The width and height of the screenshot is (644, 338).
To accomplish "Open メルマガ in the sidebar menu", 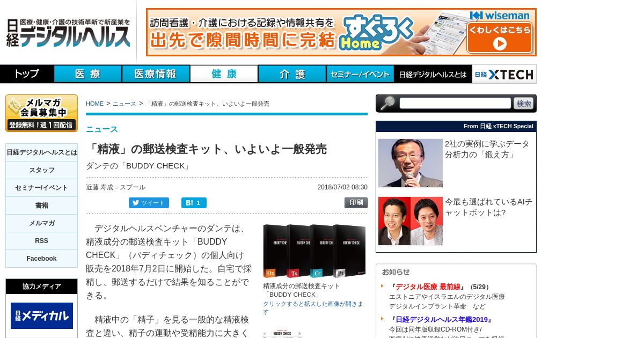I will click(41, 223).
